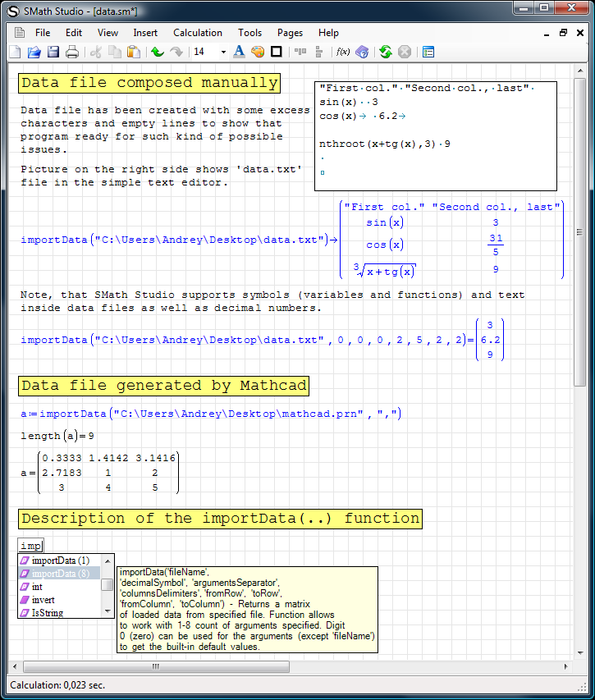Open a file with the Open icon
The width and height of the screenshot is (595, 700).
tap(34, 53)
